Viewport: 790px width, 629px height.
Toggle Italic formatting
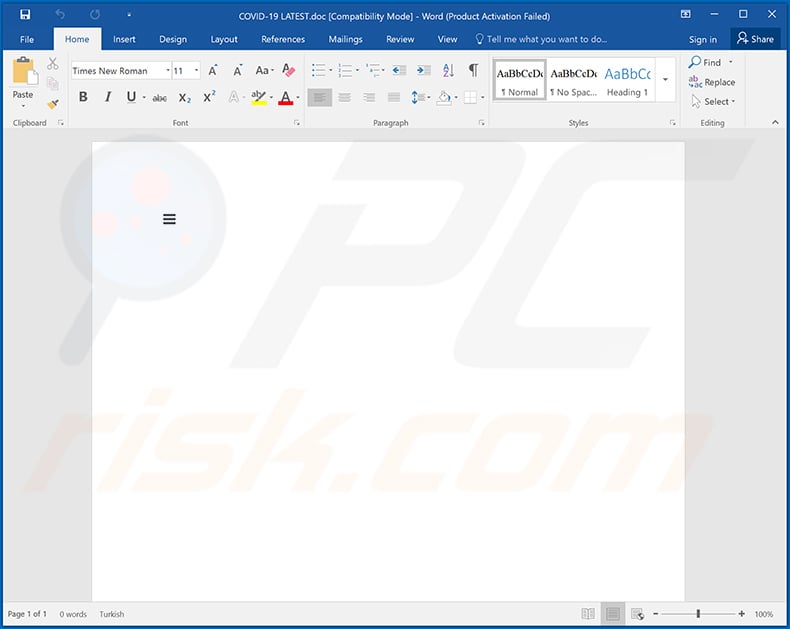pyautogui.click(x=107, y=97)
